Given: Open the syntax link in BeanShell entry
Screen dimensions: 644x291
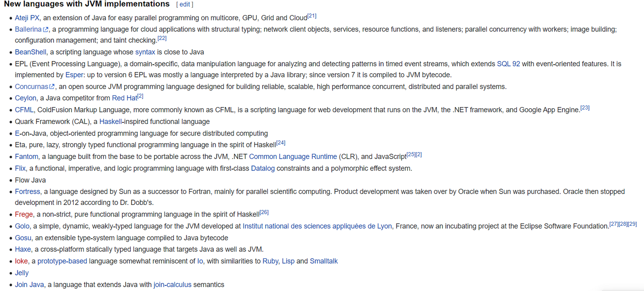Looking at the screenshot, I should [145, 52].
